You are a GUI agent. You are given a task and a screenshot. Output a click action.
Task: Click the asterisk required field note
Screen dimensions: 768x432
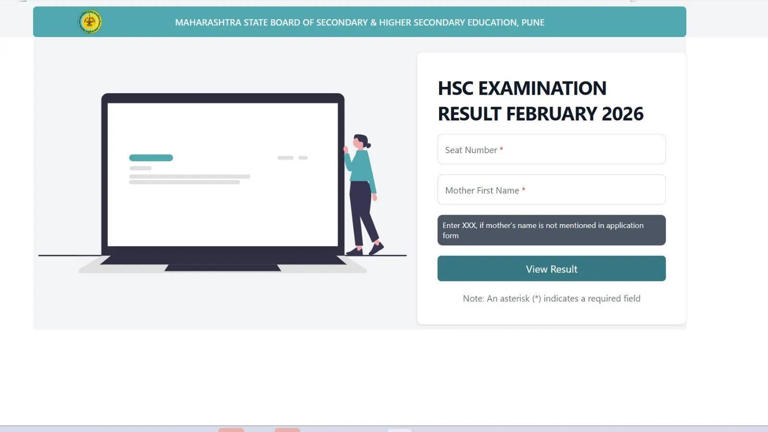[x=552, y=298]
